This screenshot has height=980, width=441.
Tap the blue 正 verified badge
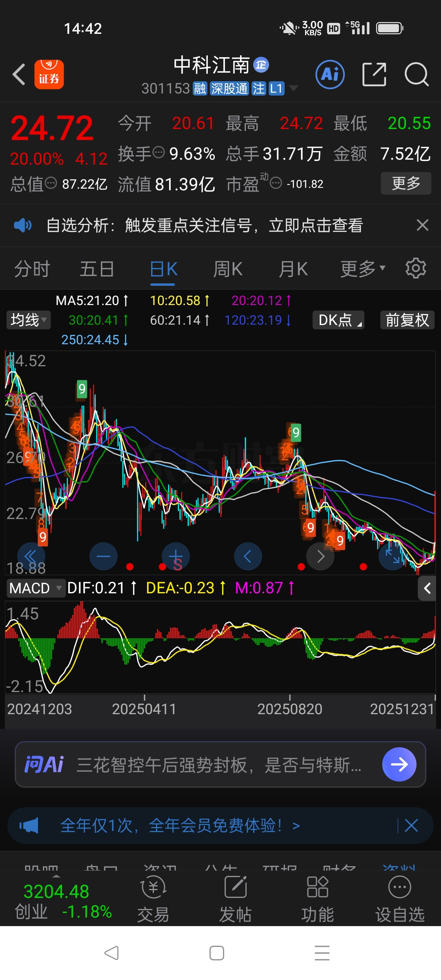[x=261, y=65]
